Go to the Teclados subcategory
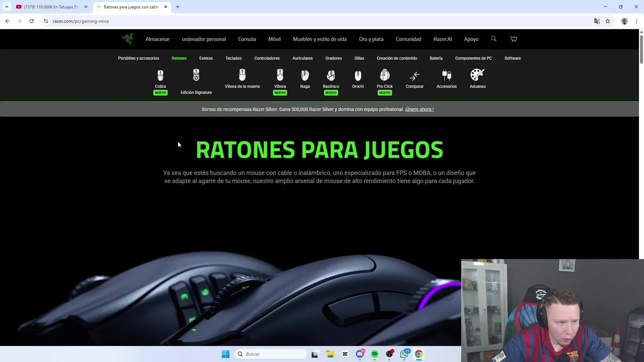This screenshot has height=362, width=644. point(233,58)
